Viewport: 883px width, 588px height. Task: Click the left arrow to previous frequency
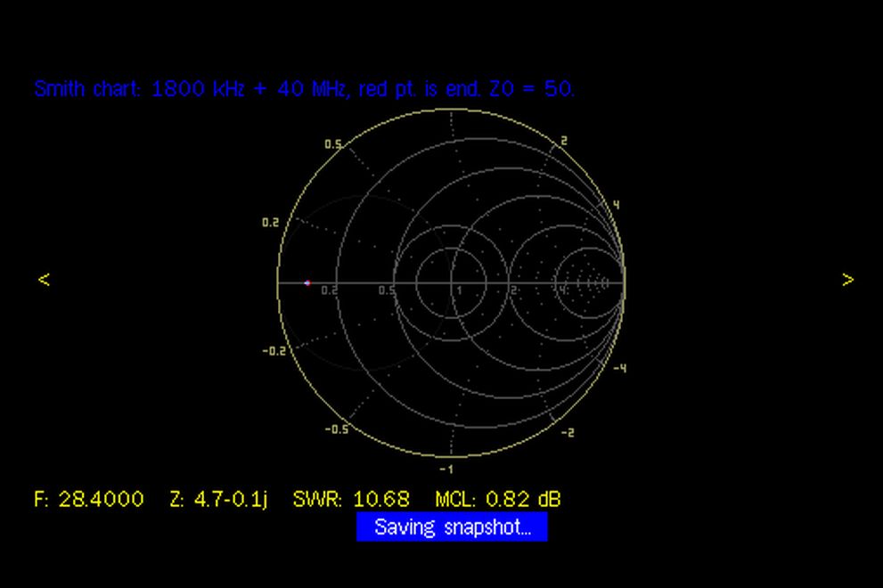[44, 280]
